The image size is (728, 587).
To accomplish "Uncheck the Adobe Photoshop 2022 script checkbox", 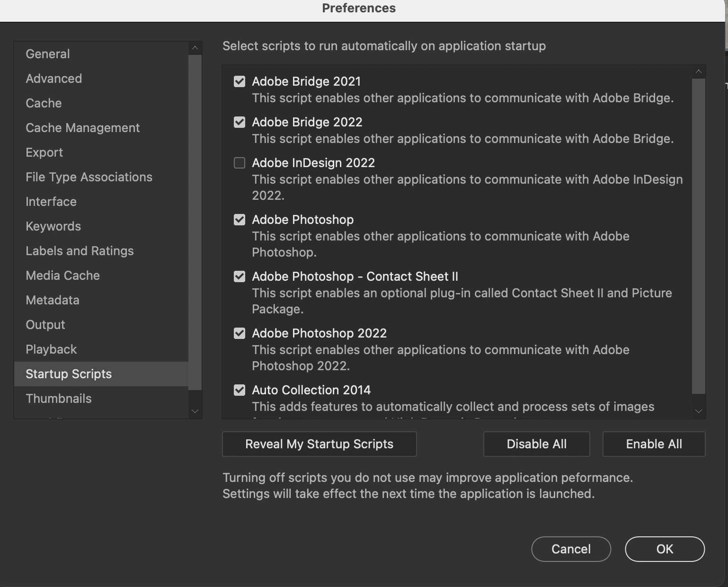I will [x=240, y=333].
